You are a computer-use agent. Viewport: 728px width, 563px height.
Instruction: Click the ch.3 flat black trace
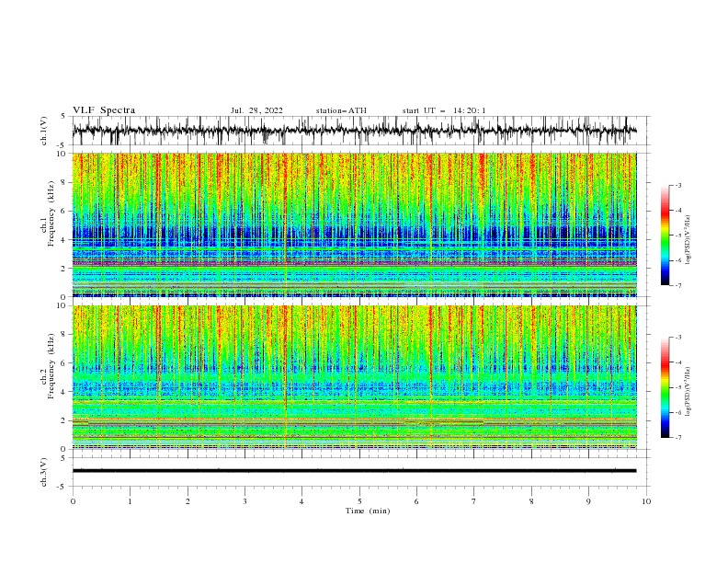(355, 471)
